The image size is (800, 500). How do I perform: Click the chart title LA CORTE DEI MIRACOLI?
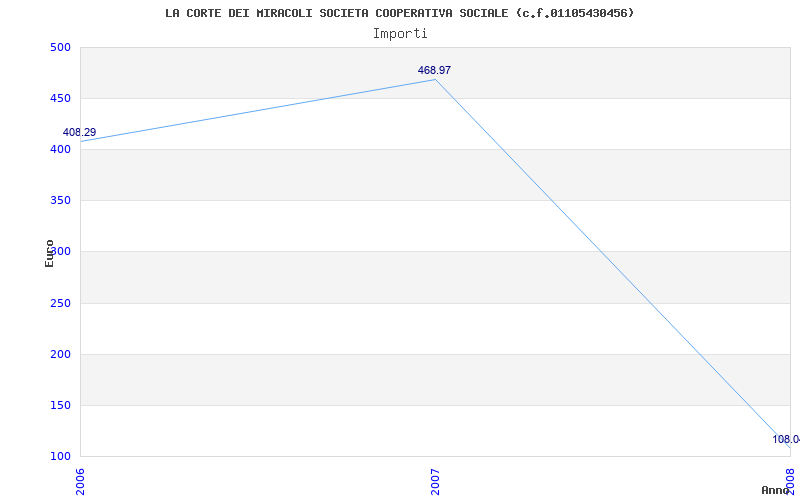click(x=399, y=13)
